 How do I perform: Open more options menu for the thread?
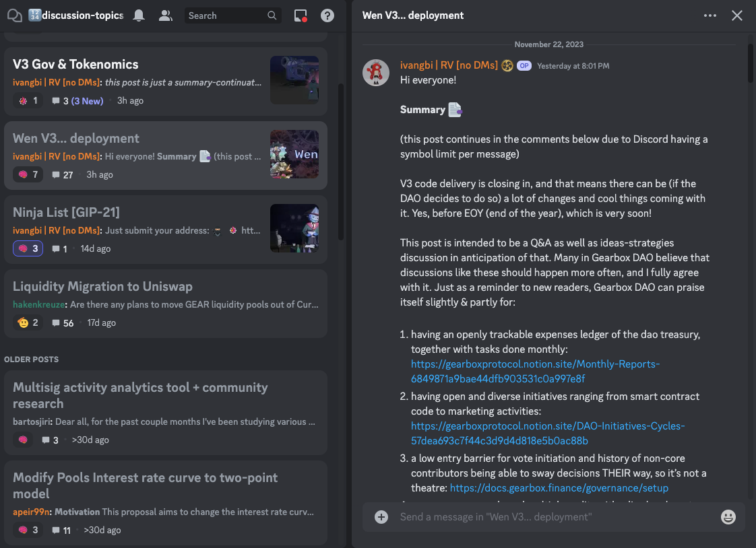710,15
